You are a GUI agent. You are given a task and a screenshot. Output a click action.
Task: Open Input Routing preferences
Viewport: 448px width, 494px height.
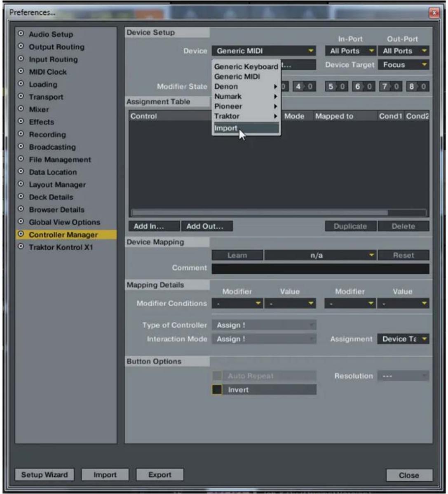(53, 59)
